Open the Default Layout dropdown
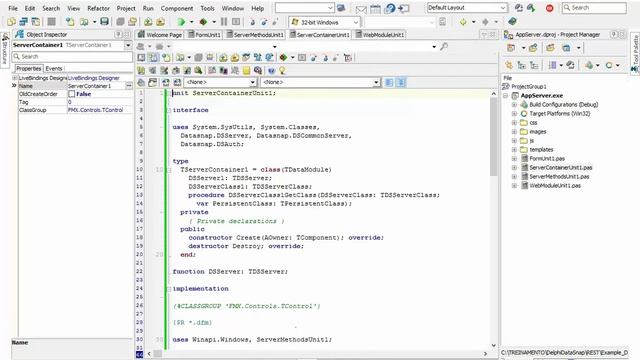Viewport: 640px width, 360px height. pyautogui.click(x=503, y=8)
